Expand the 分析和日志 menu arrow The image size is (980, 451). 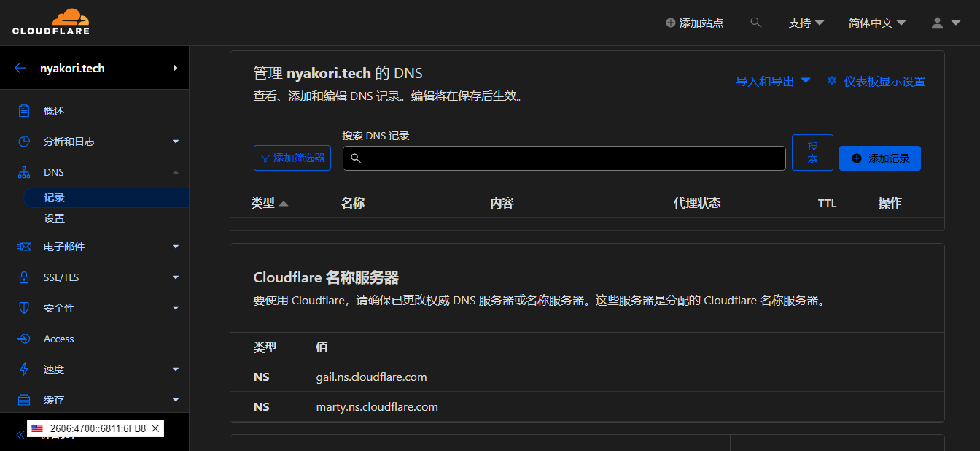pyautogui.click(x=176, y=142)
